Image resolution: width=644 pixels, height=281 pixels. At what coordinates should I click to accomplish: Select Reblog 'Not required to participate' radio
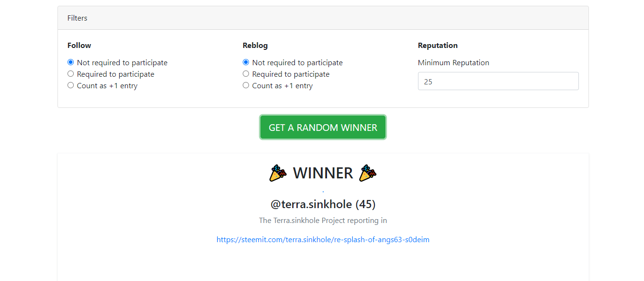[246, 62]
